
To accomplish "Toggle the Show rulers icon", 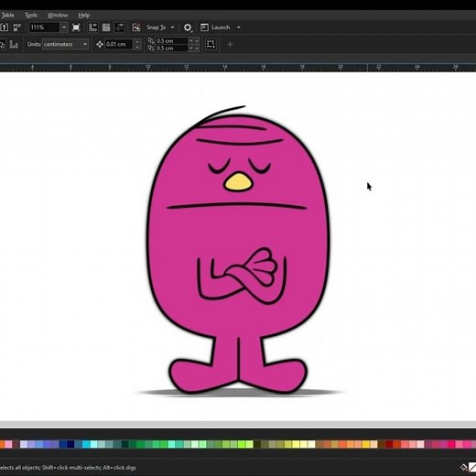I will point(92,27).
